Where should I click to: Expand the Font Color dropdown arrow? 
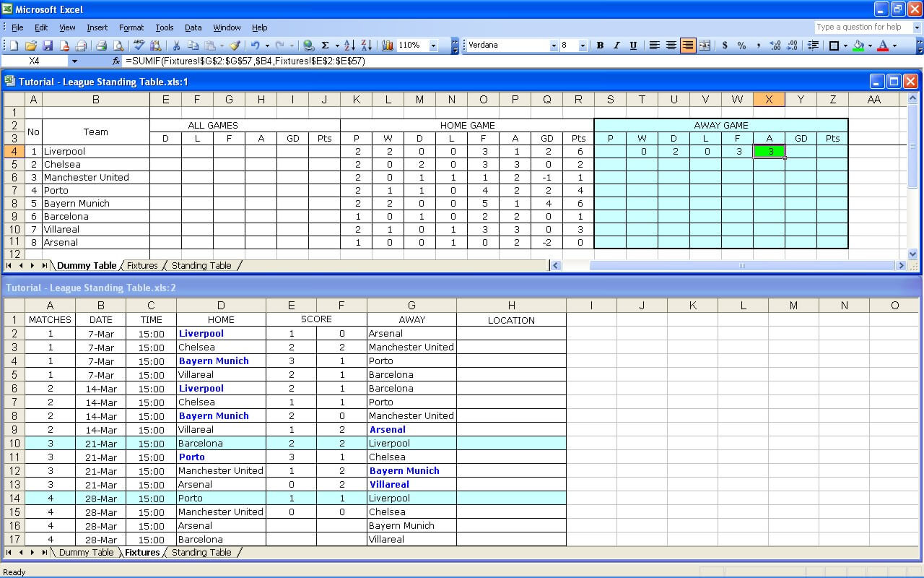[x=894, y=46]
